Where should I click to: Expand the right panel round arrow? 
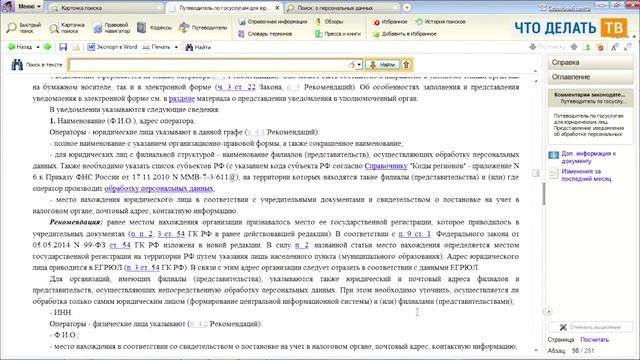coord(549,311)
